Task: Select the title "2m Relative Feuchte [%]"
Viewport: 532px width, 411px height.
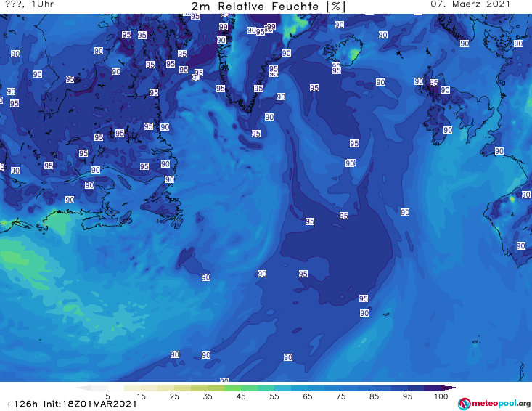Action: [268, 7]
